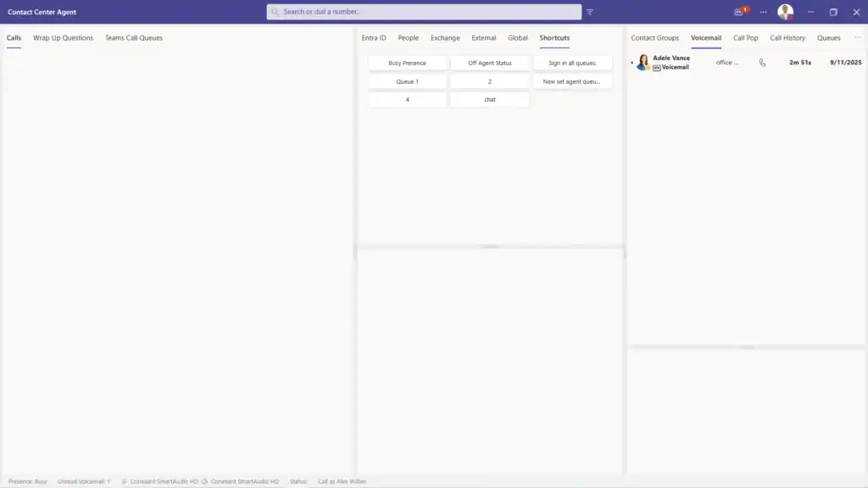Open the search filter icon beside search box

pyautogui.click(x=590, y=12)
